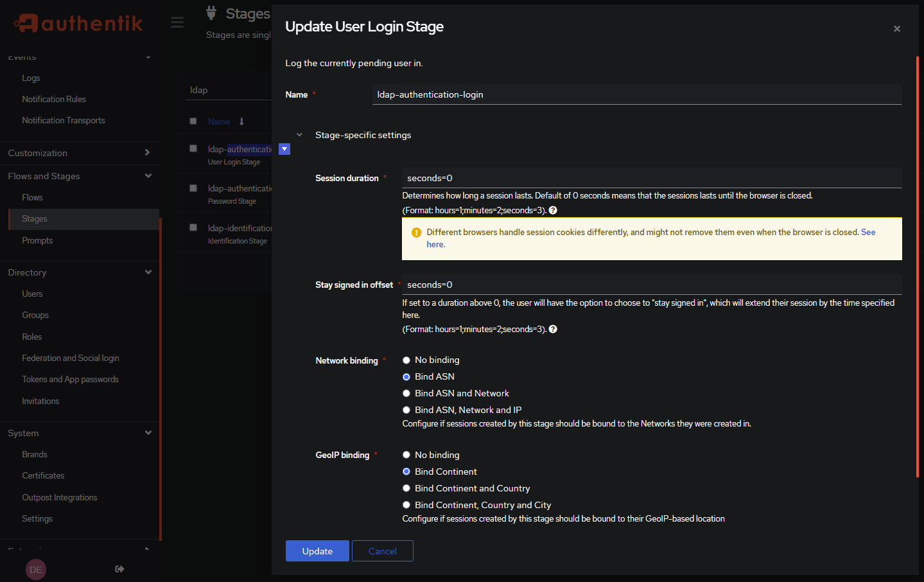The width and height of the screenshot is (924, 582).
Task: Click the DE user avatar
Action: click(x=35, y=569)
